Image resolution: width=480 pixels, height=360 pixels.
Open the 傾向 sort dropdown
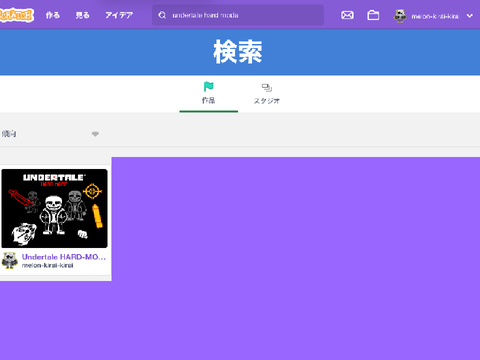coord(51,134)
